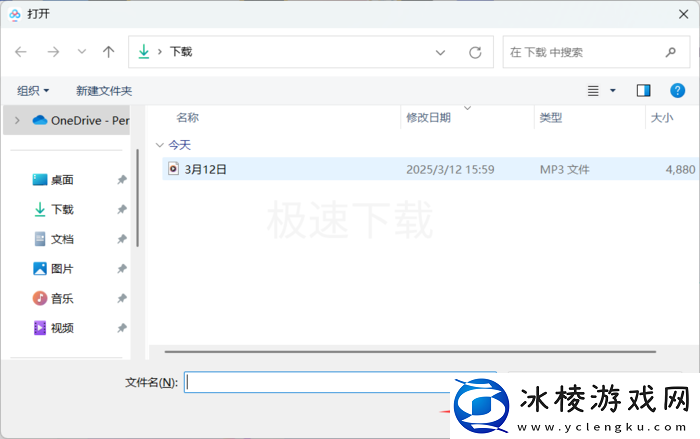
Task: Click the search magnifier icon
Action: click(671, 52)
